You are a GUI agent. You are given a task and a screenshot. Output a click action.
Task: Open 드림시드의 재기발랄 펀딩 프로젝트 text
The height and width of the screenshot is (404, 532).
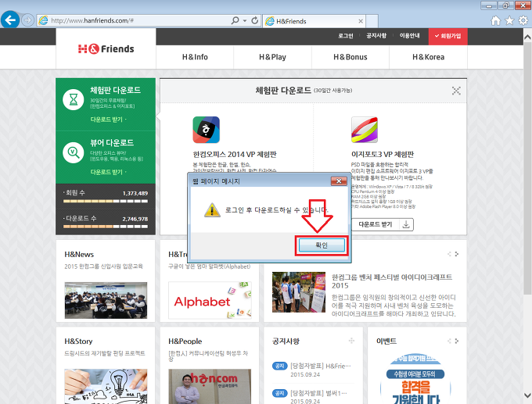click(x=105, y=353)
